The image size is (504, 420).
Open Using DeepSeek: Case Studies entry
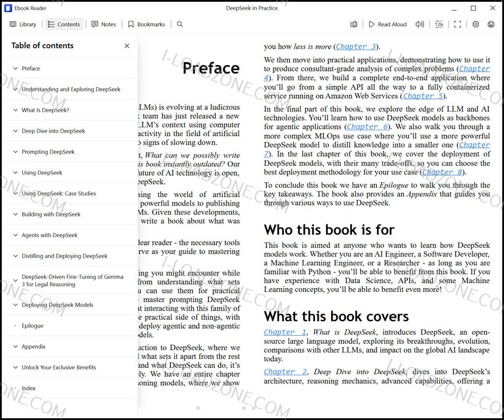point(59,194)
